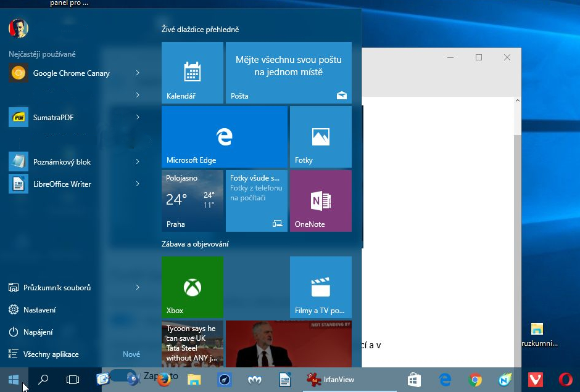Show Všechny aplikace list
The image size is (580, 392).
click(51, 354)
